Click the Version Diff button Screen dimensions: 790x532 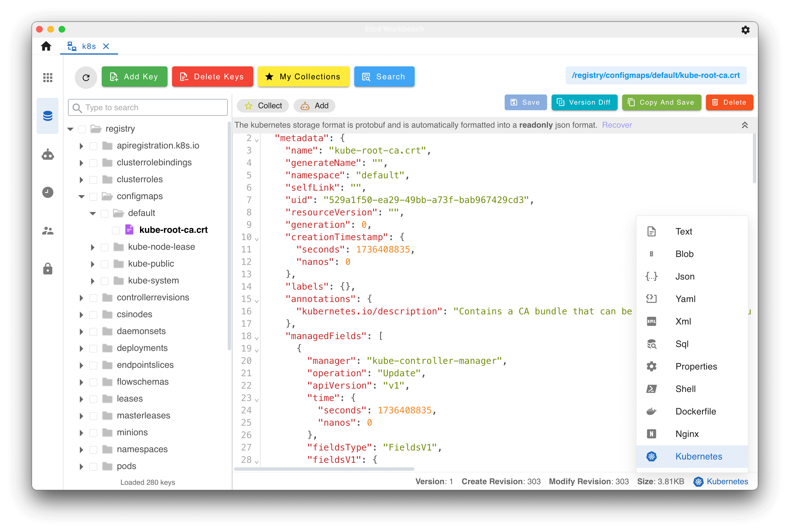click(584, 102)
